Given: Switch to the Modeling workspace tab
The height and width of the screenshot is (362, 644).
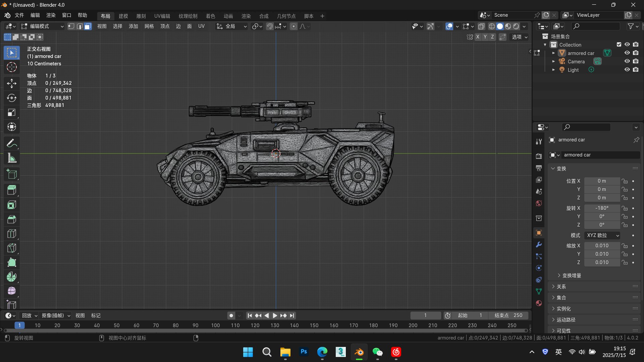Looking at the screenshot, I should 123,16.
